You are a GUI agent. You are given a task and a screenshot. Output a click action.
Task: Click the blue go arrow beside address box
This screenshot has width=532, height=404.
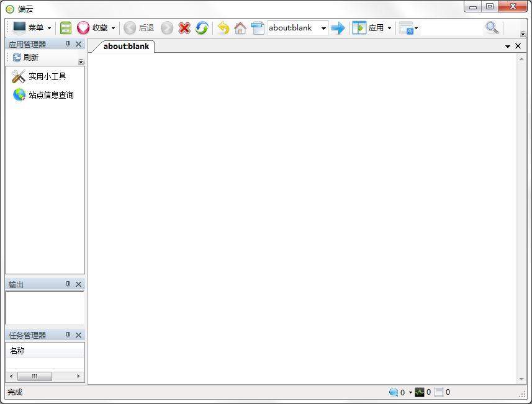(x=338, y=28)
